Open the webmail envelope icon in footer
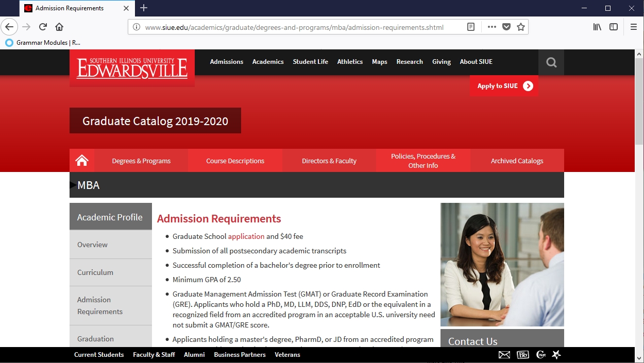 coord(504,355)
